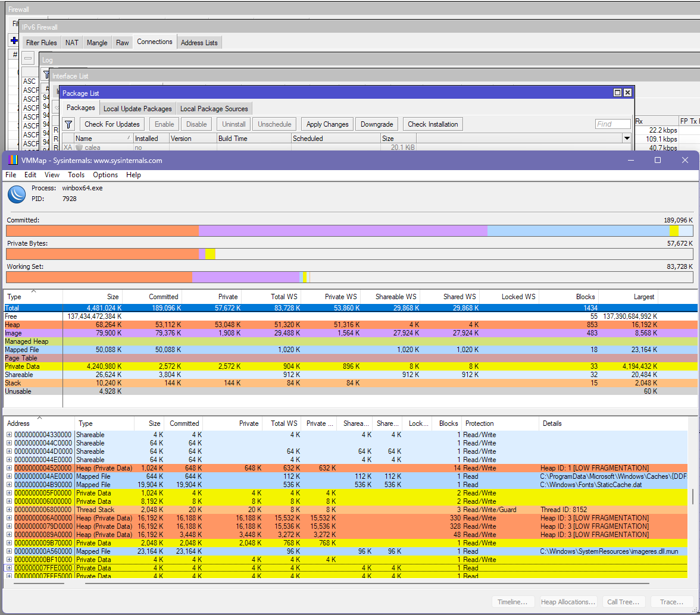
Task: Expand Mapped File row 000000000A560000
Action: [9, 551]
